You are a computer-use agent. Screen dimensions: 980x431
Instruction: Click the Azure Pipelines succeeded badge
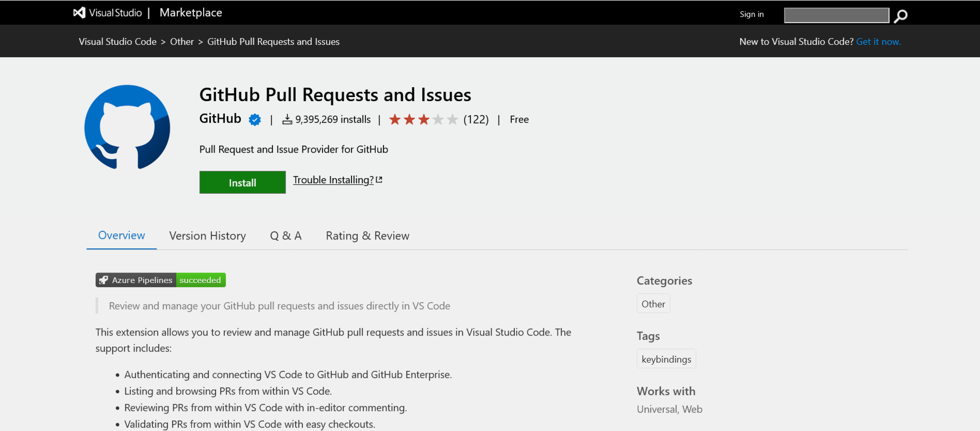pyautogui.click(x=161, y=280)
